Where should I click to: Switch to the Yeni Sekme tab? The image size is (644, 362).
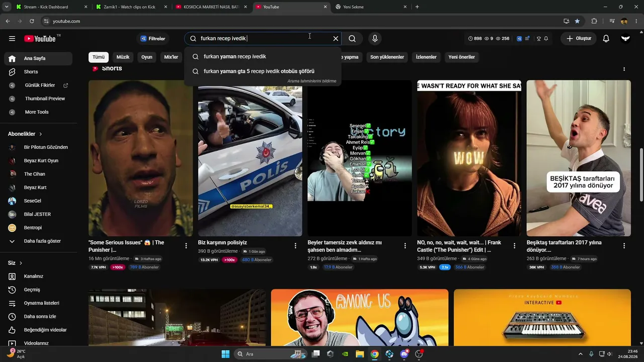coord(371,7)
